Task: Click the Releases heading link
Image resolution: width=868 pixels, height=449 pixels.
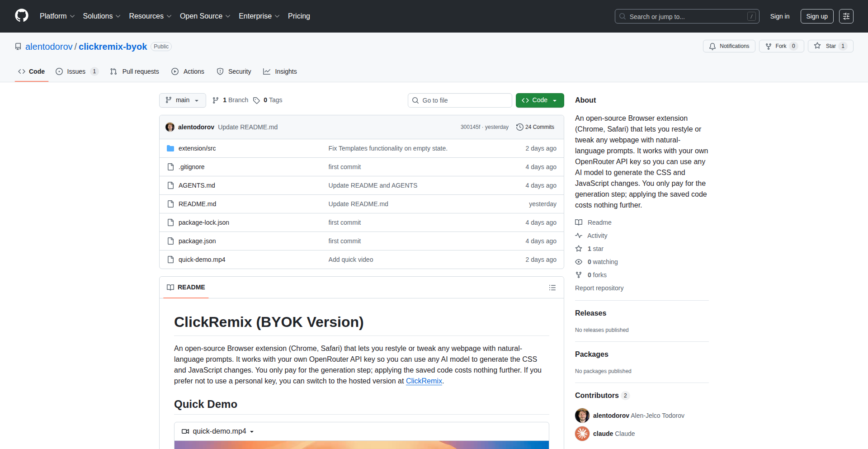Action: point(590,313)
